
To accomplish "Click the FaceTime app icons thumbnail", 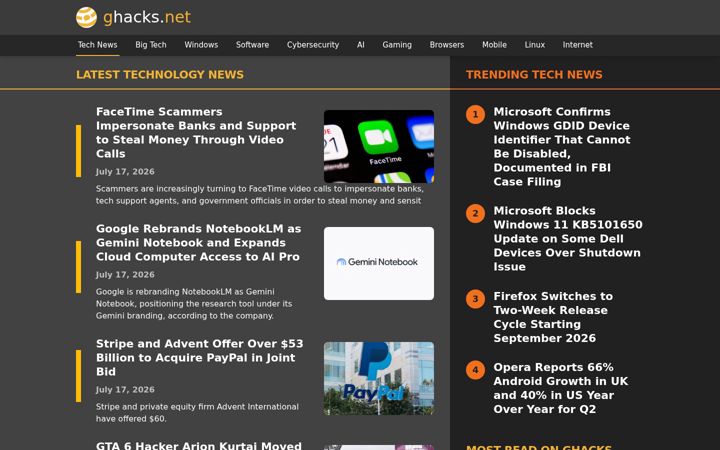I will point(379,146).
